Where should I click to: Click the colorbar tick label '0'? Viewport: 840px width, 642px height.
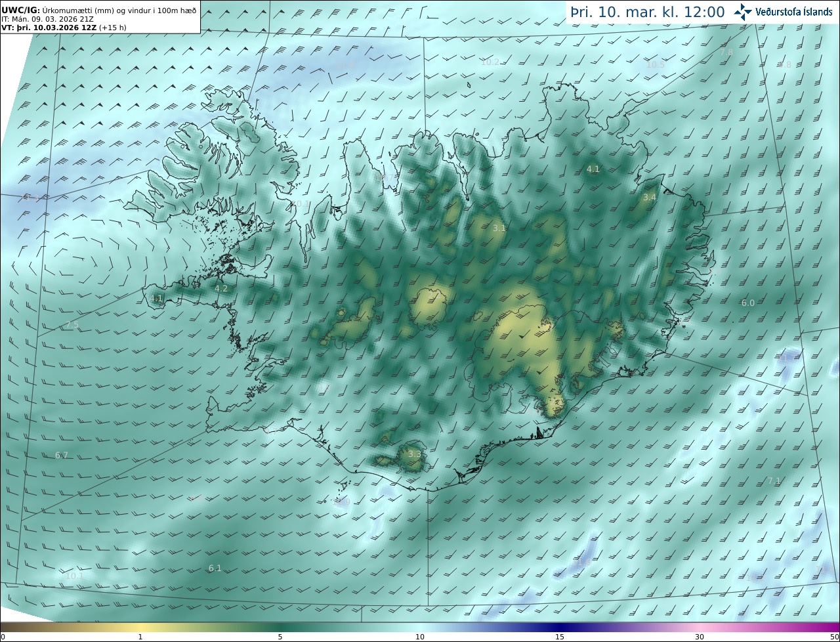tap(3, 637)
